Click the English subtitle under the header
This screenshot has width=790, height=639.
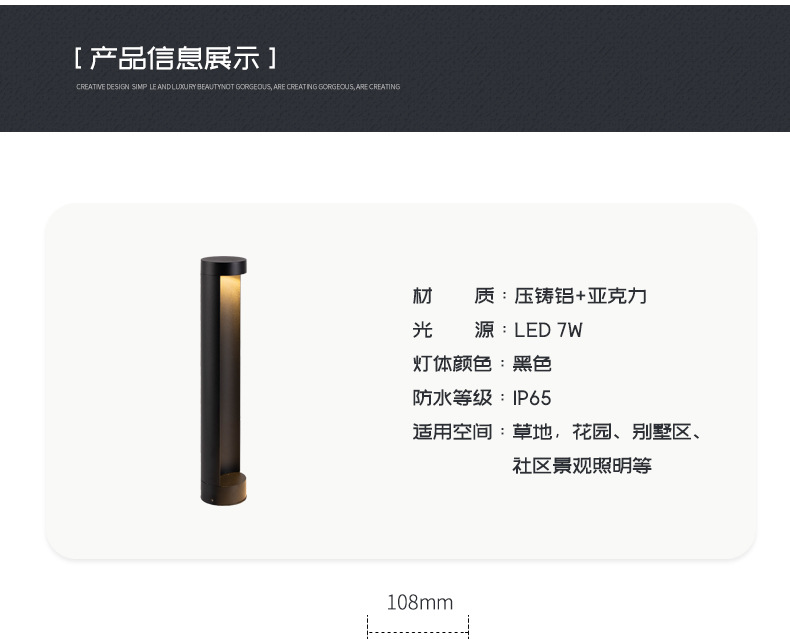pos(238,87)
